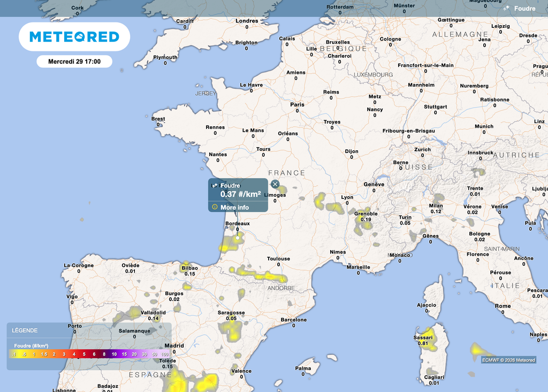This screenshot has width=548, height=392.
Task: Click the Foudre lightning icon at top right
Action: click(x=506, y=9)
